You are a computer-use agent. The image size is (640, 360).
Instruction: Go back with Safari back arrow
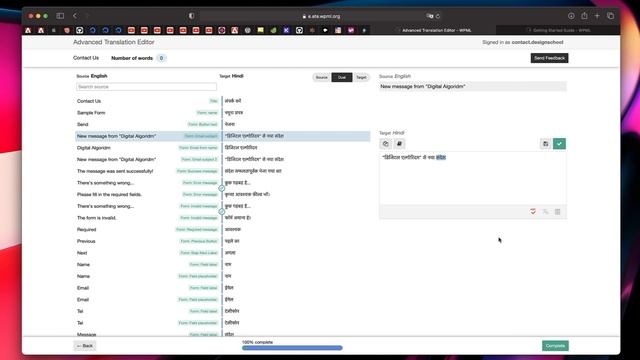[75, 16]
